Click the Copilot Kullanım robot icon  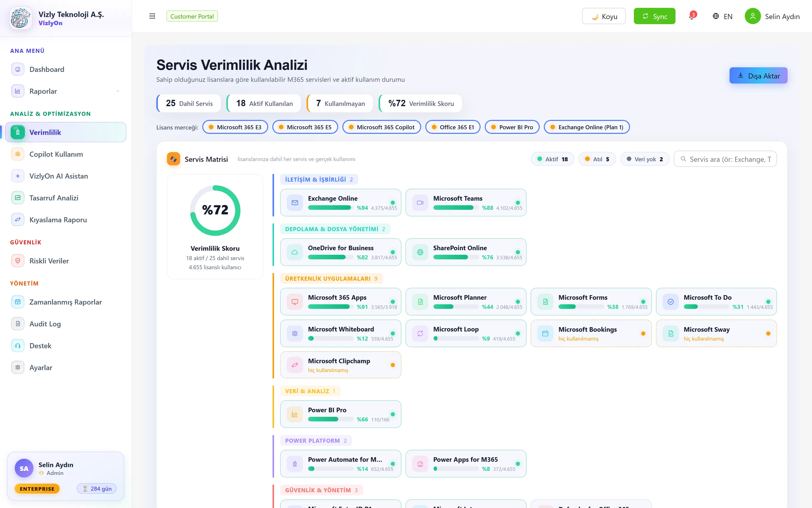coord(18,154)
